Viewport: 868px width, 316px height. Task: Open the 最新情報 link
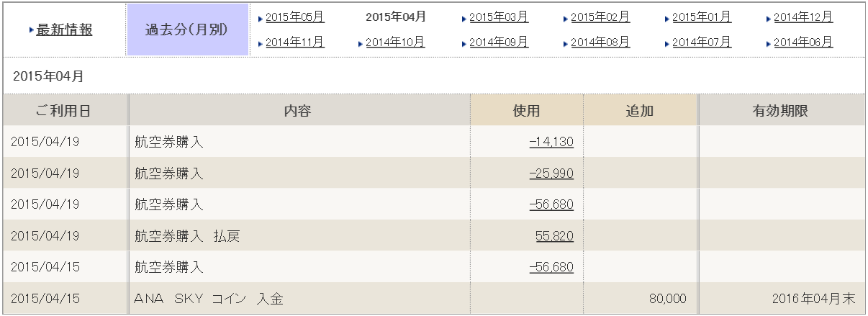[x=64, y=30]
